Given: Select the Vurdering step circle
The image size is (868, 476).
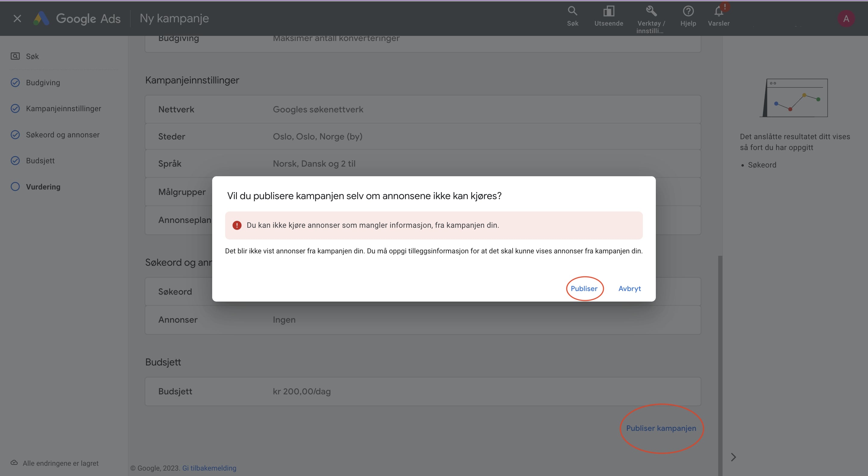Looking at the screenshot, I should 15,186.
